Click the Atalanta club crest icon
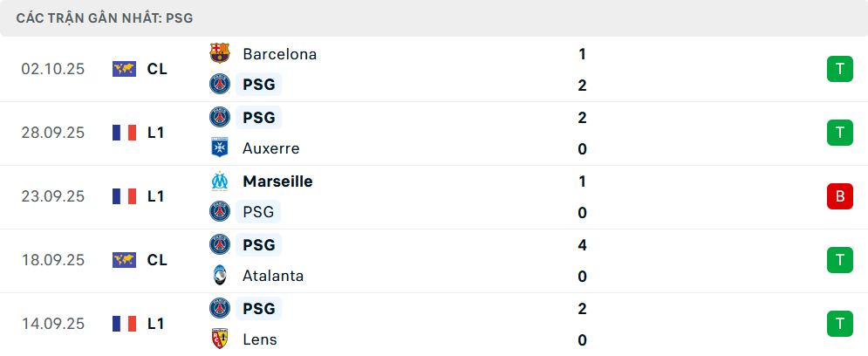868x356 pixels. (x=219, y=276)
